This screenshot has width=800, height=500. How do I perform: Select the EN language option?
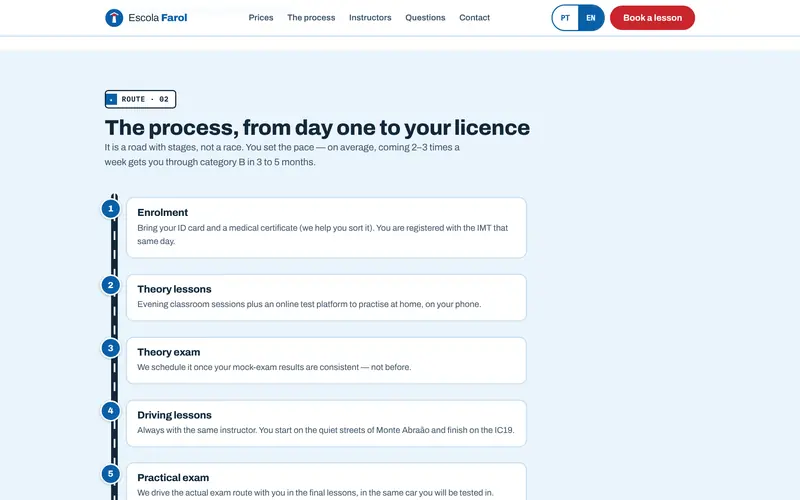point(591,18)
